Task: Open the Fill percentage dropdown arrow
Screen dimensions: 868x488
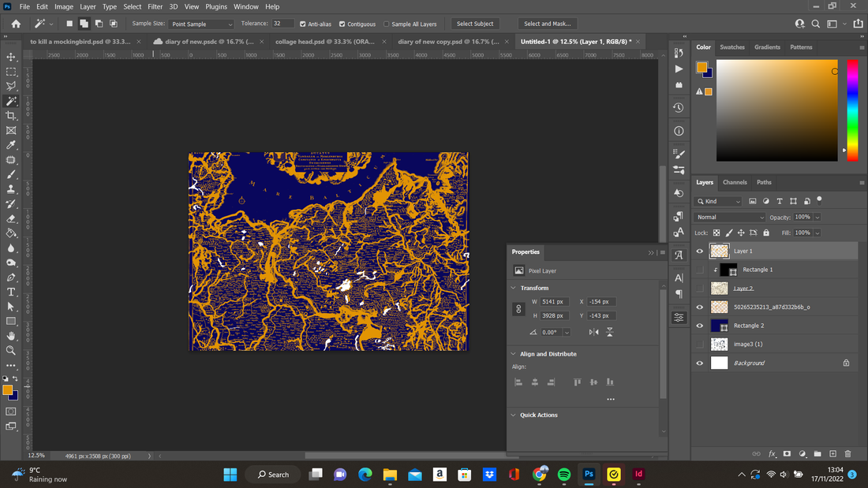Action: pos(817,233)
